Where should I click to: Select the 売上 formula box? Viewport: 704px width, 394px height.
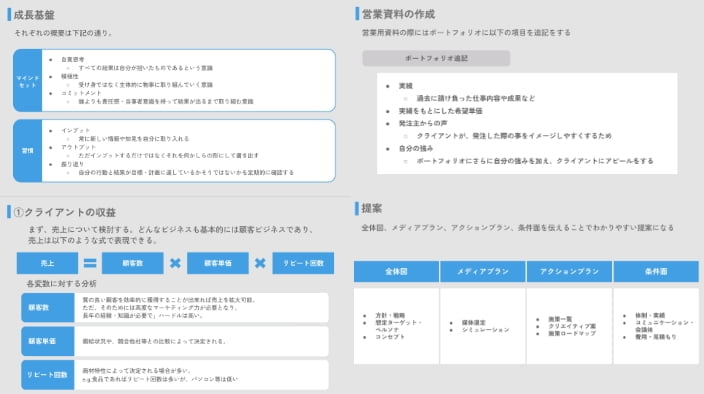47,263
